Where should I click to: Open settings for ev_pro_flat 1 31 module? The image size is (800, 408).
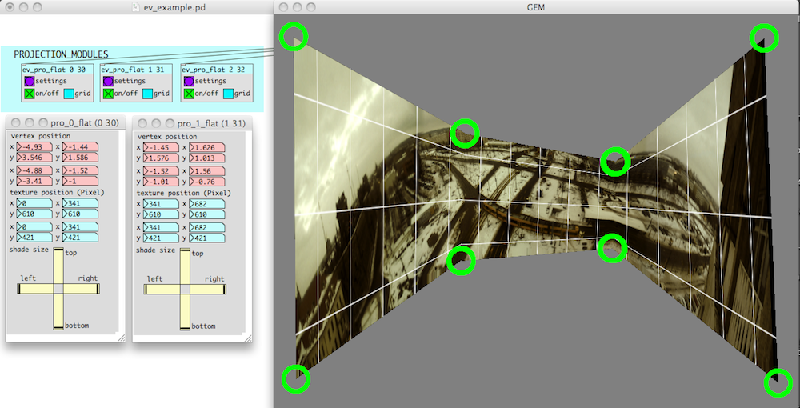108,80
